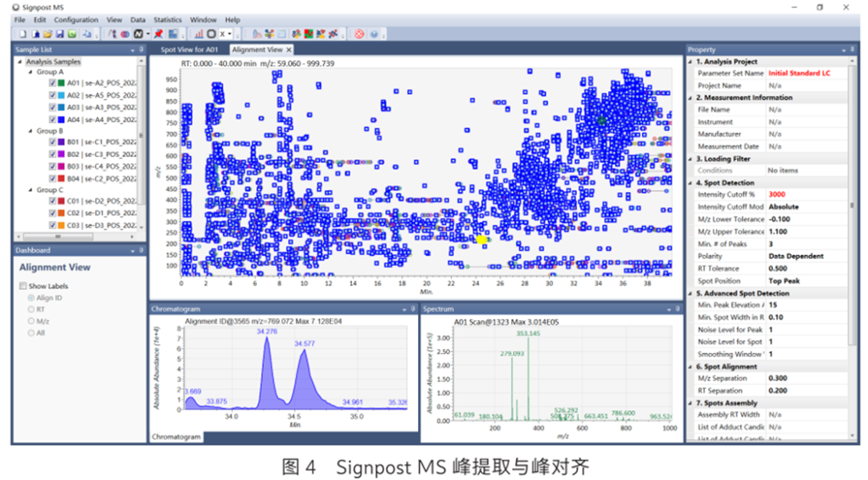Click the peak detection icon
The image size is (868, 480).
pos(113,34)
